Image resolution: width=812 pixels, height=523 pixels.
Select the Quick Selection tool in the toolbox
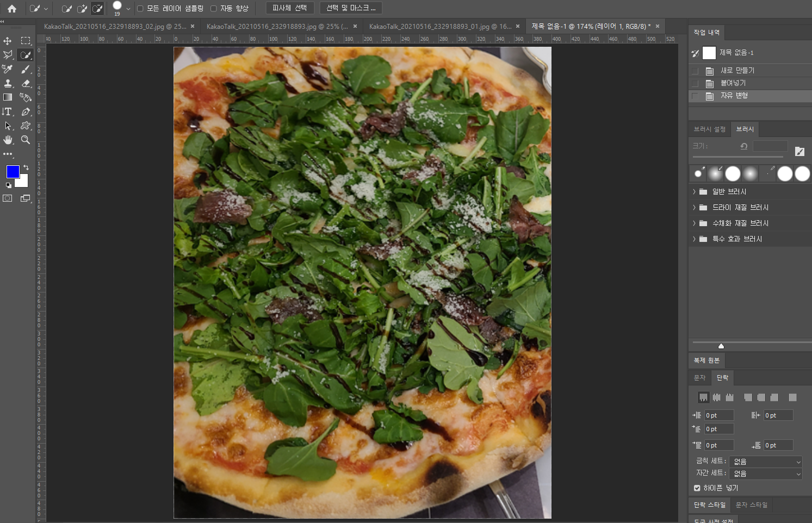pos(26,55)
